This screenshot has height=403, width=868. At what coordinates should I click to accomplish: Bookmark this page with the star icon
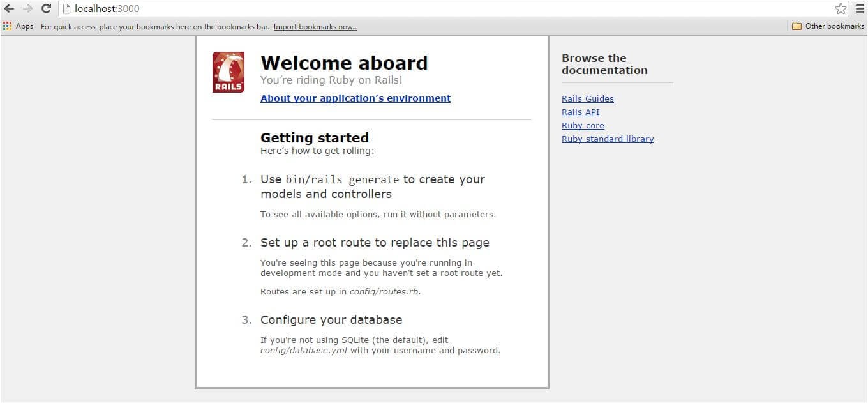(x=841, y=9)
